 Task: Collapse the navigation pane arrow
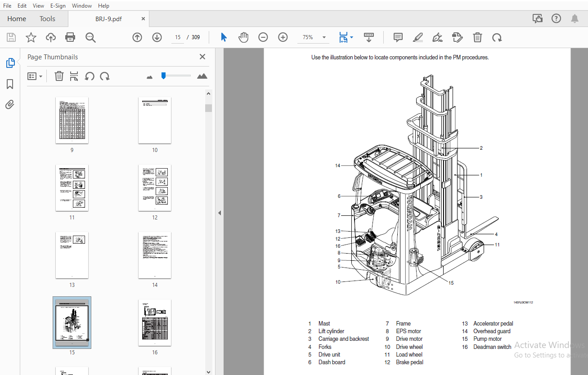pyautogui.click(x=220, y=213)
